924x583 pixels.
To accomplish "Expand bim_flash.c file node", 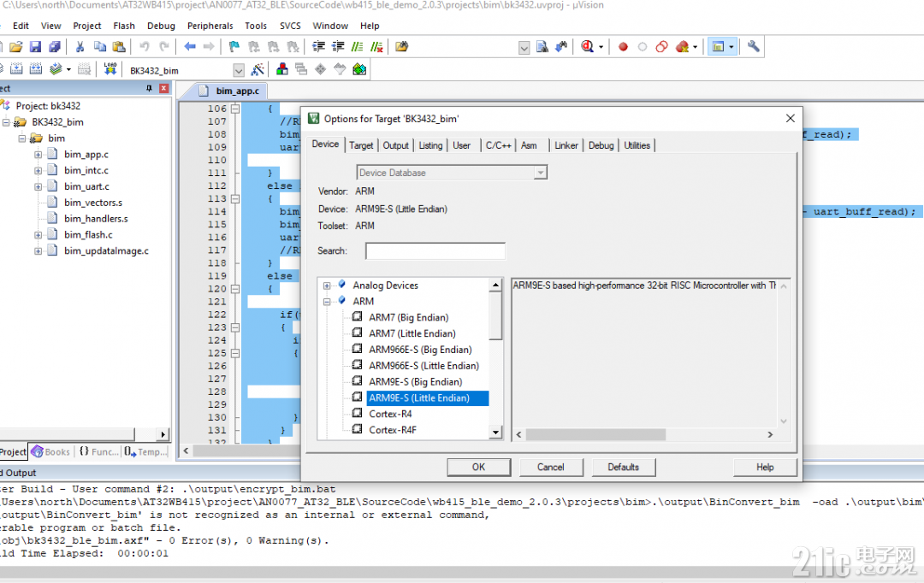I will (38, 235).
